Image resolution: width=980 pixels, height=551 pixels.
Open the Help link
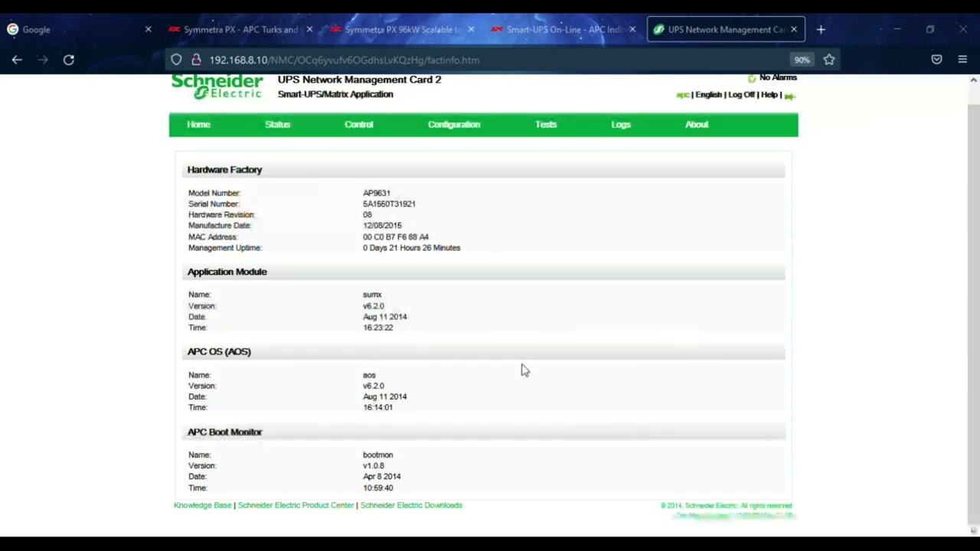(x=769, y=95)
